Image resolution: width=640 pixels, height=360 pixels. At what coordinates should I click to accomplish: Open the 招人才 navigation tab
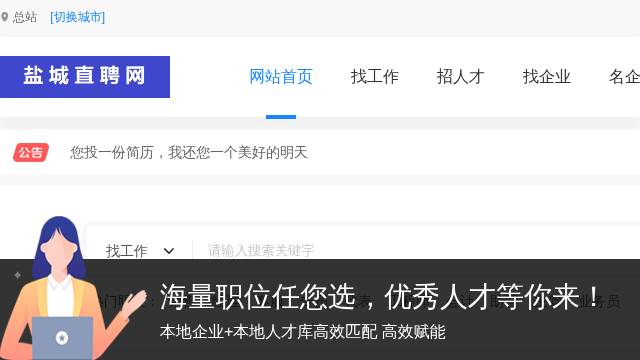(x=460, y=77)
